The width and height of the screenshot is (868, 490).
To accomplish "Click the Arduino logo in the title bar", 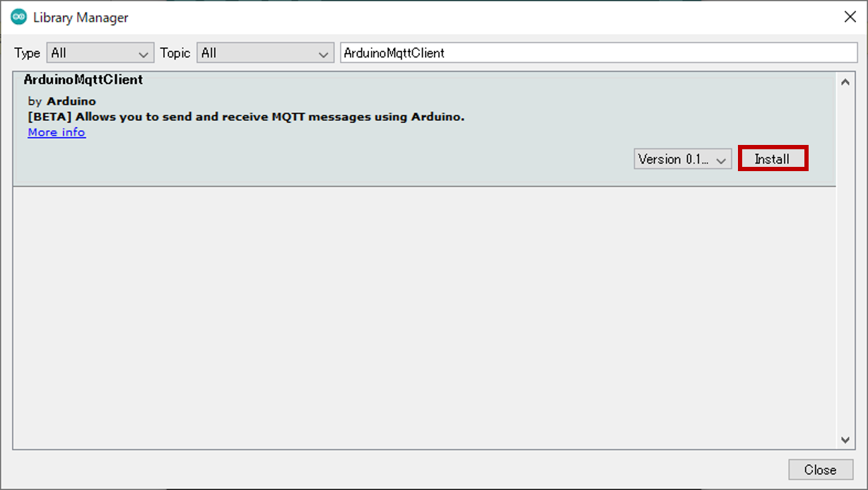I will pos(17,16).
